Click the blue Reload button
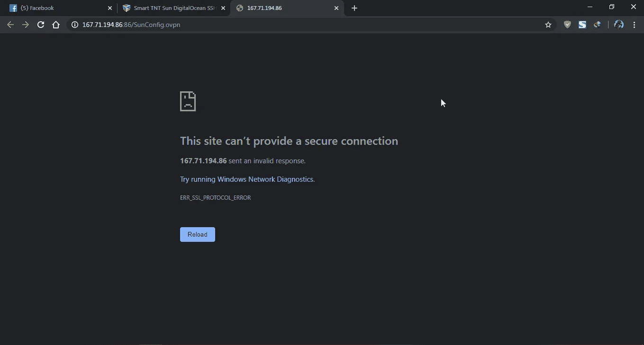 pyautogui.click(x=198, y=234)
